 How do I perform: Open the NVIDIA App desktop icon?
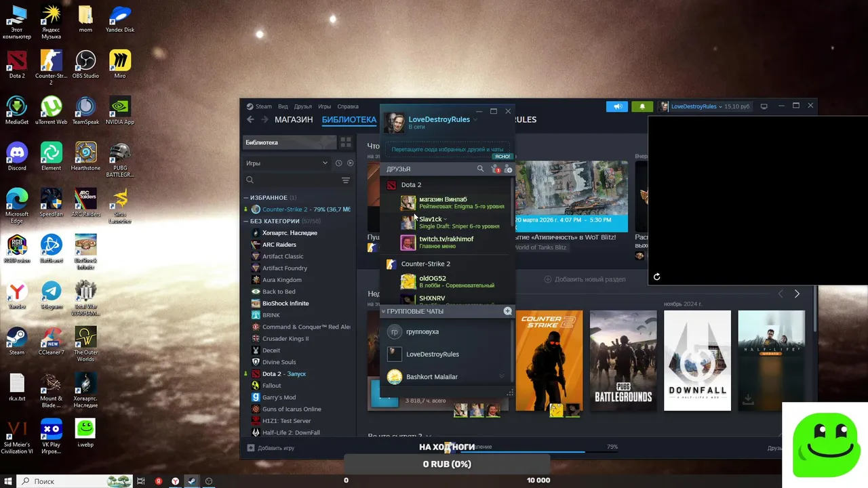(x=120, y=110)
